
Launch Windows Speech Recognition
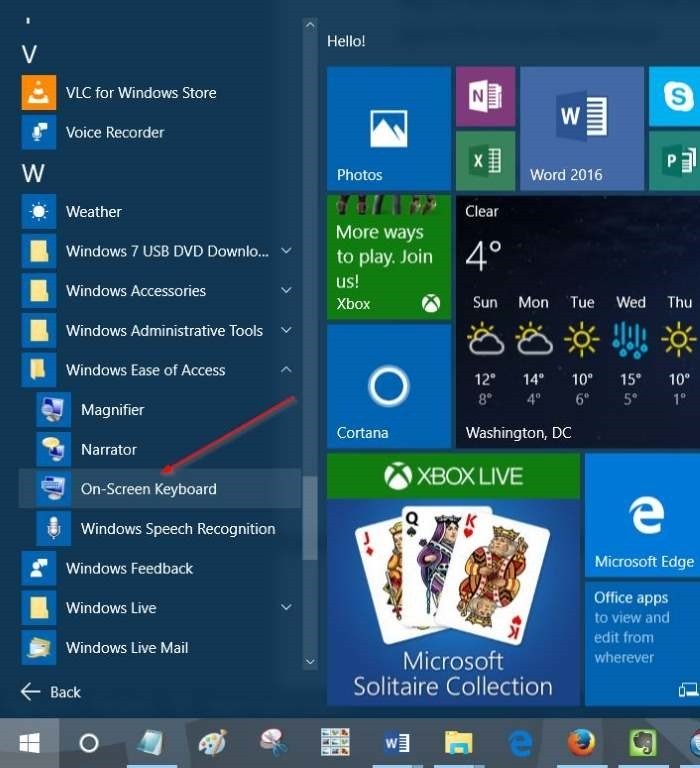click(x=177, y=529)
